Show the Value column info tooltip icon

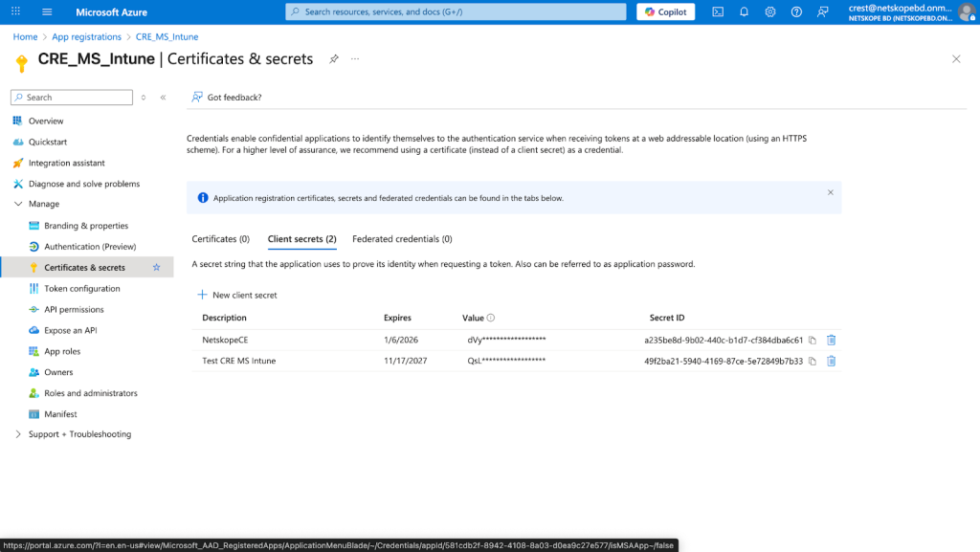(491, 318)
